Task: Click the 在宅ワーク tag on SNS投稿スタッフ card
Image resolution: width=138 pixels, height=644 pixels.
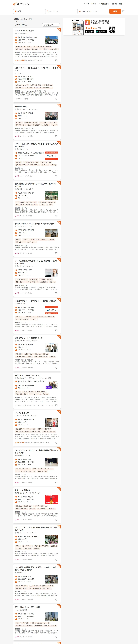Action: point(19,122)
